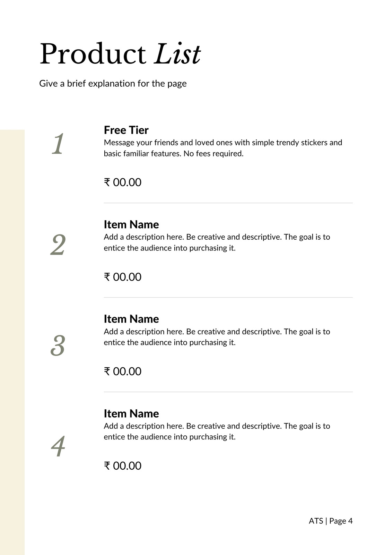Screen dimensions: 392x555
Task: Select the 'Product List' page title
Action: coord(120,54)
